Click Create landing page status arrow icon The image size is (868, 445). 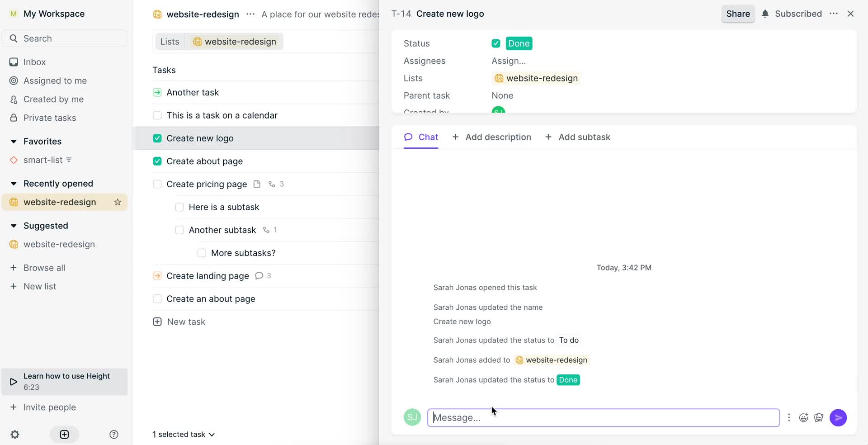point(157,276)
